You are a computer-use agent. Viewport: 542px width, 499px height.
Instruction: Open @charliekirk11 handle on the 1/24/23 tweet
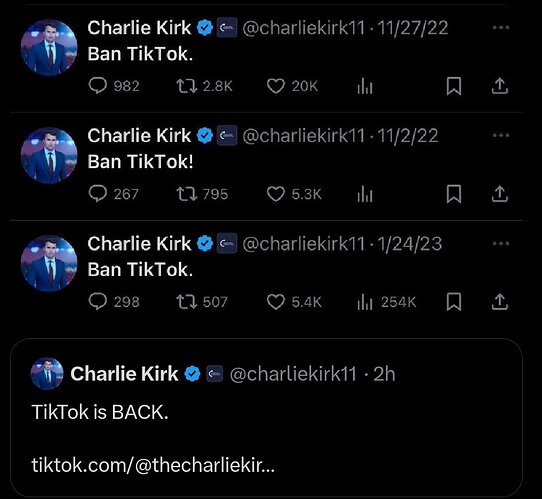click(303, 244)
